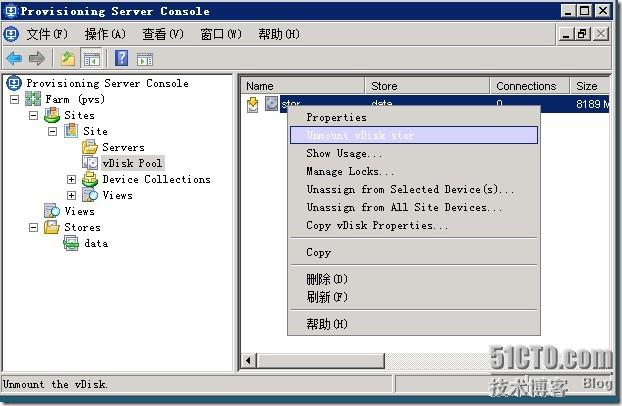
Task: Toggle the Show/Hide action pane toolbar icon
Action: point(145,59)
